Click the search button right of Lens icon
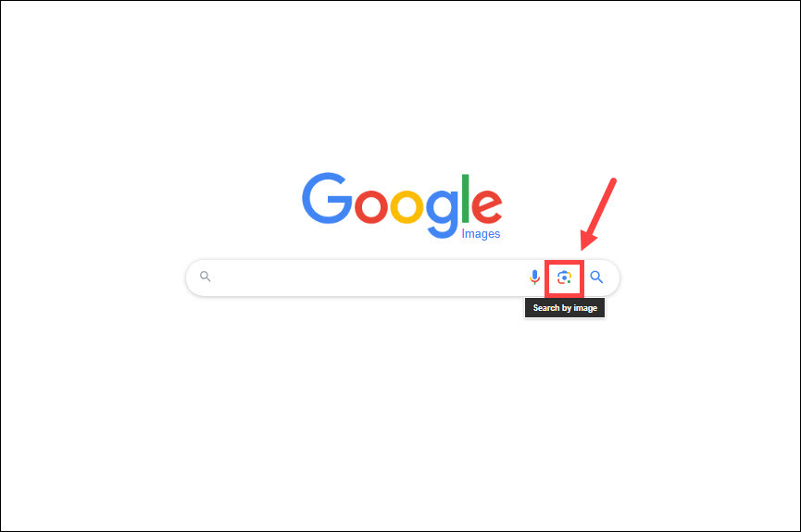The height and width of the screenshot is (532, 801). (596, 278)
